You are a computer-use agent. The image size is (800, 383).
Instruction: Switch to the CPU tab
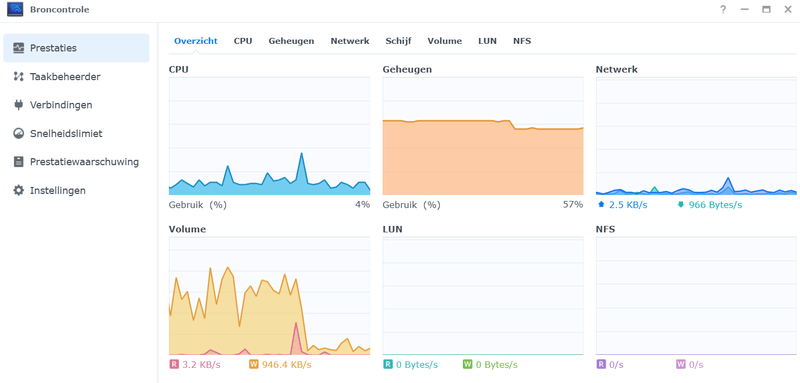[x=243, y=41]
